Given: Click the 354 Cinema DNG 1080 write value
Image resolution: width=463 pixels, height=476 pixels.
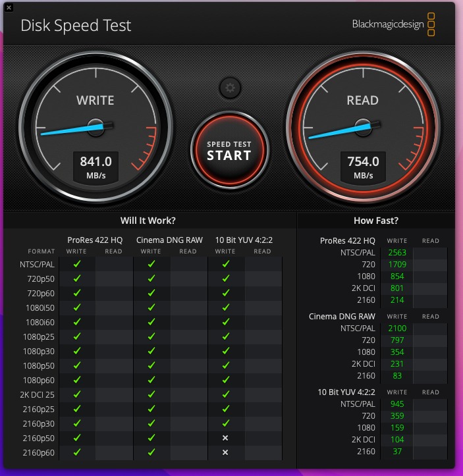Looking at the screenshot, I should pos(397,352).
